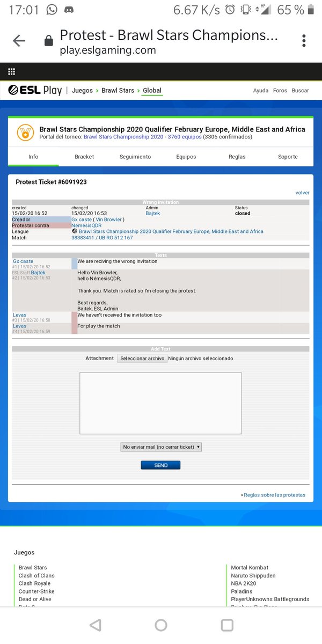This screenshot has width=322, height=644.
Task: Switch to the Reglas tab
Action: [x=237, y=157]
